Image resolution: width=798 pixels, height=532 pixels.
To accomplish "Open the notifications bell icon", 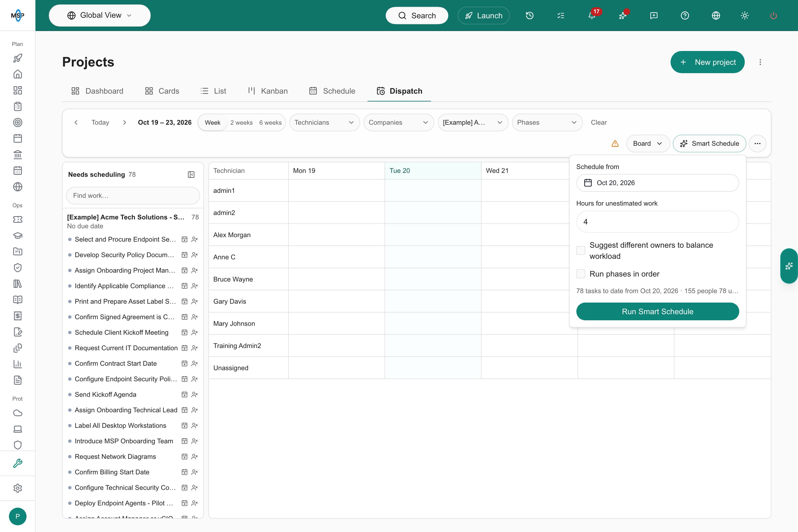I will click(592, 16).
